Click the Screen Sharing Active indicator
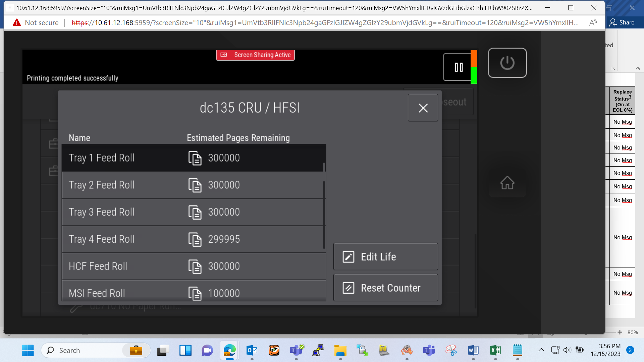The image size is (644, 362). tap(255, 55)
